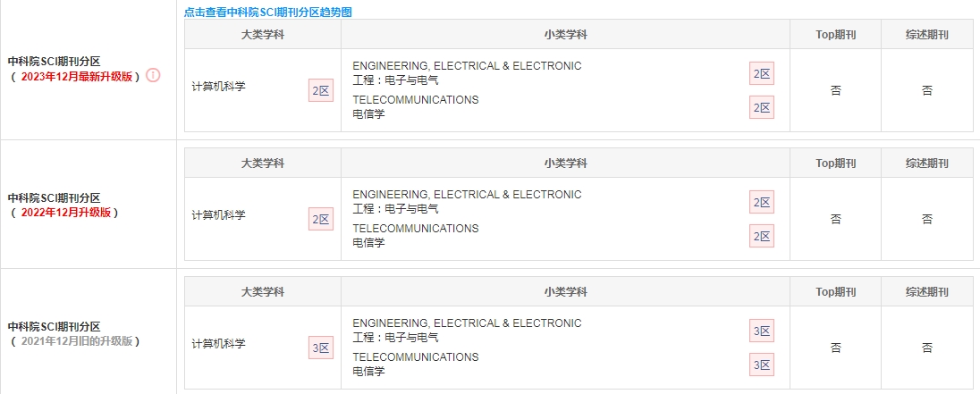Viewport: 980px width, 394px height.
Task: Click the 小类学科 header in the 2022 table
Action: (x=566, y=163)
